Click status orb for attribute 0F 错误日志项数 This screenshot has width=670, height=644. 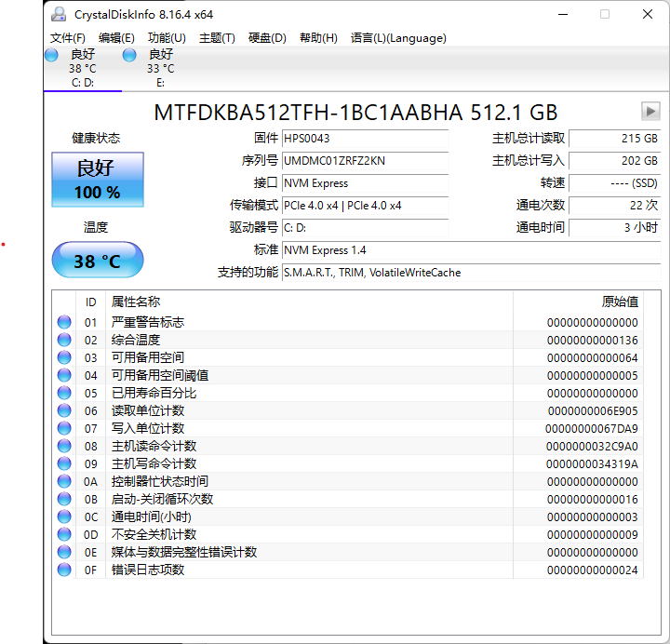point(64,570)
